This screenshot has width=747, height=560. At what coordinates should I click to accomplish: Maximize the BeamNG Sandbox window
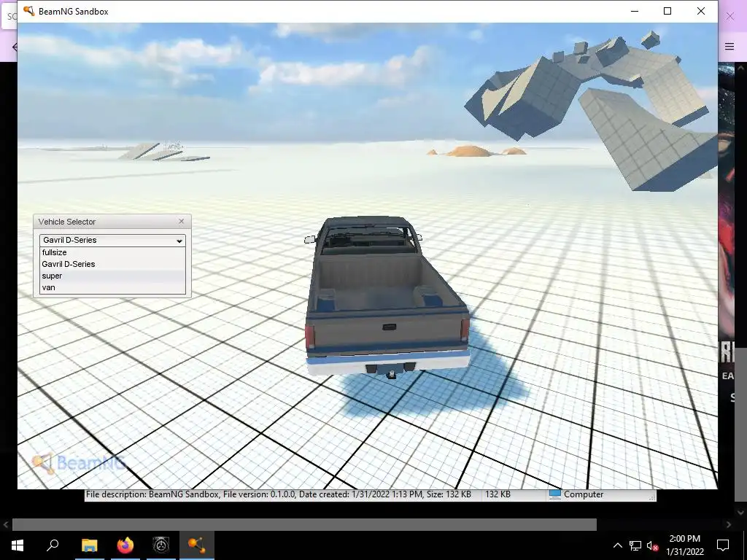667,11
